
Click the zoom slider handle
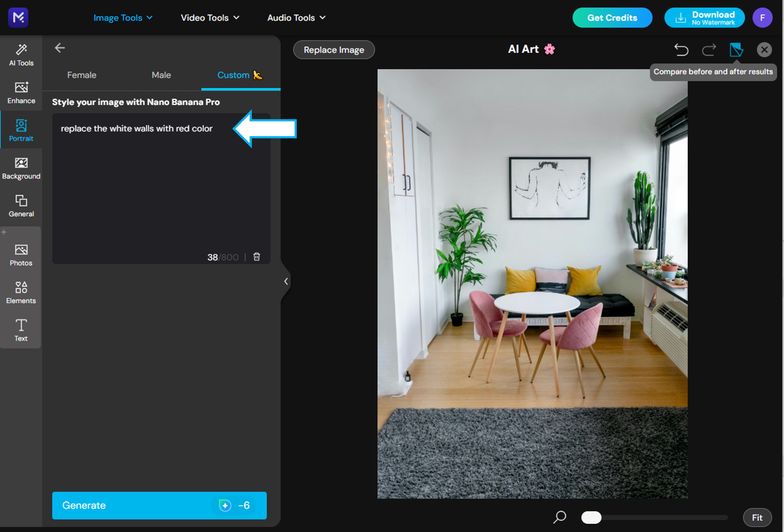tap(591, 518)
